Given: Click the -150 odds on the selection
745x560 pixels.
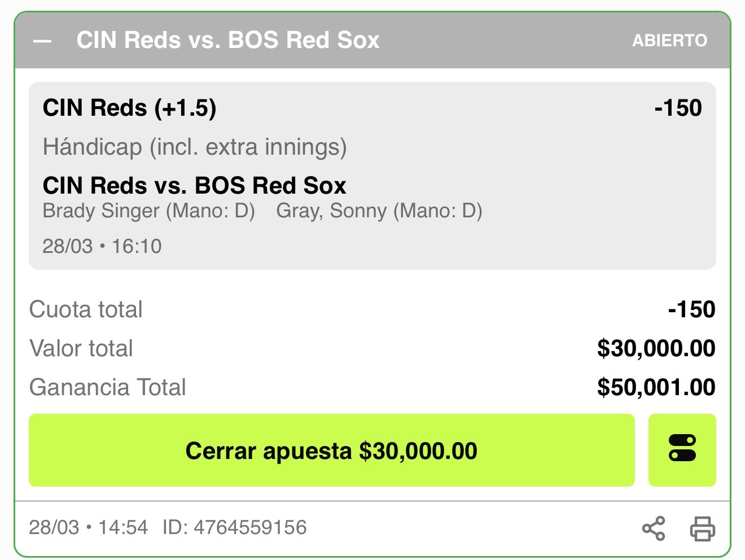Looking at the screenshot, I should pyautogui.click(x=678, y=108).
